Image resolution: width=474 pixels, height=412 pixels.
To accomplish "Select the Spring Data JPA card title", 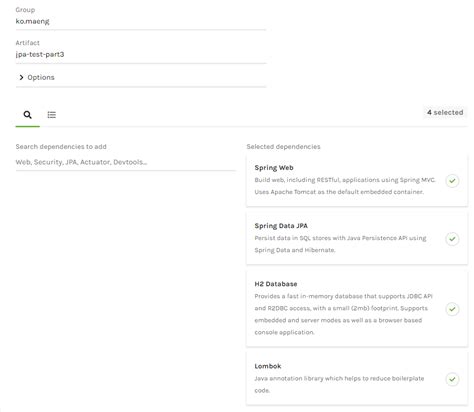I will click(x=281, y=226).
